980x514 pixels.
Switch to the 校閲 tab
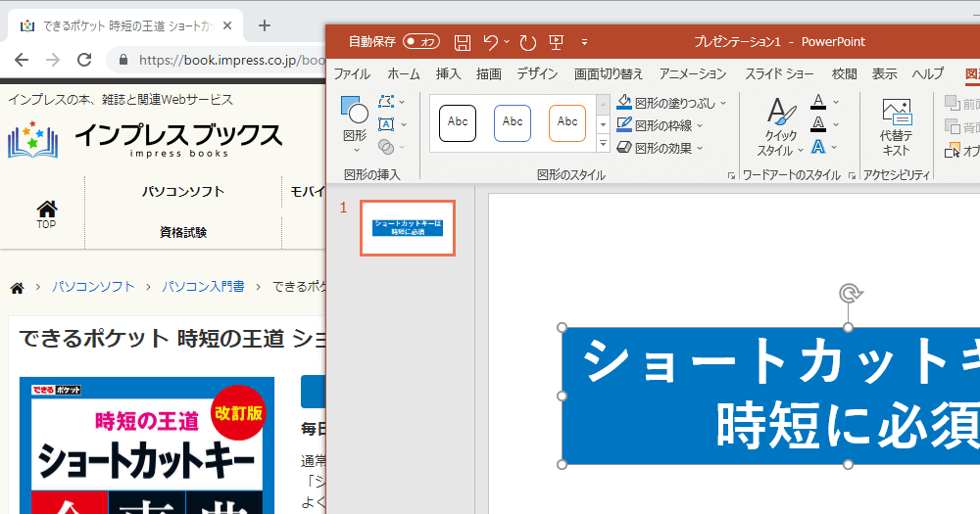coord(845,73)
